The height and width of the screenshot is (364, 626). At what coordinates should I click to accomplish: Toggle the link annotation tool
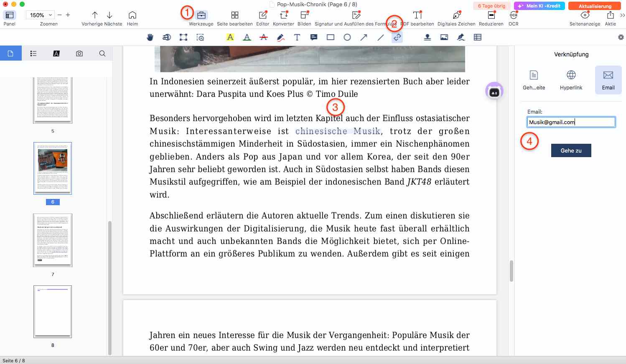[x=397, y=37]
